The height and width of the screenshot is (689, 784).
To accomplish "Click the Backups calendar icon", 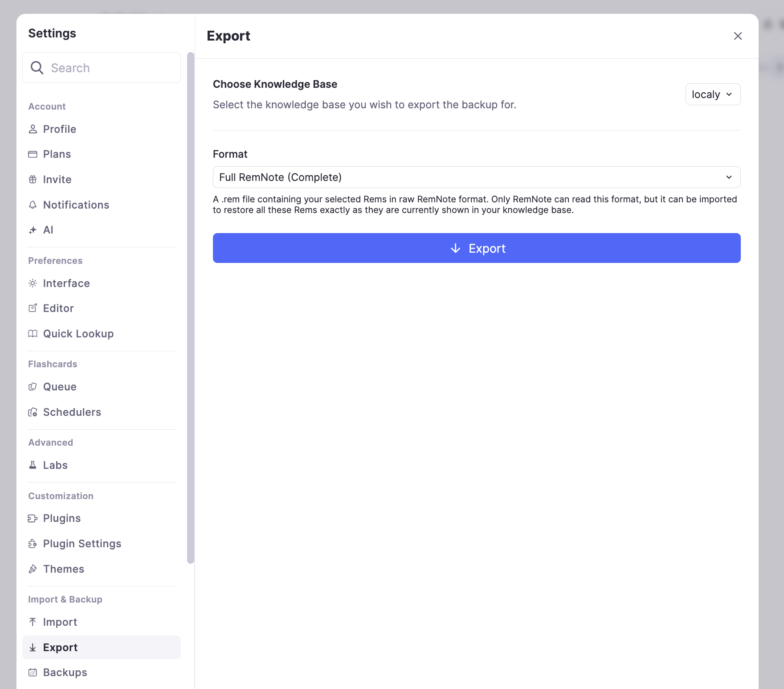I will point(33,673).
